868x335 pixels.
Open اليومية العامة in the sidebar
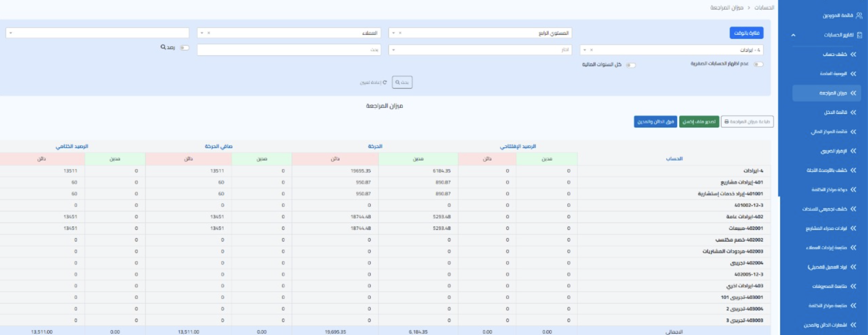coord(833,74)
